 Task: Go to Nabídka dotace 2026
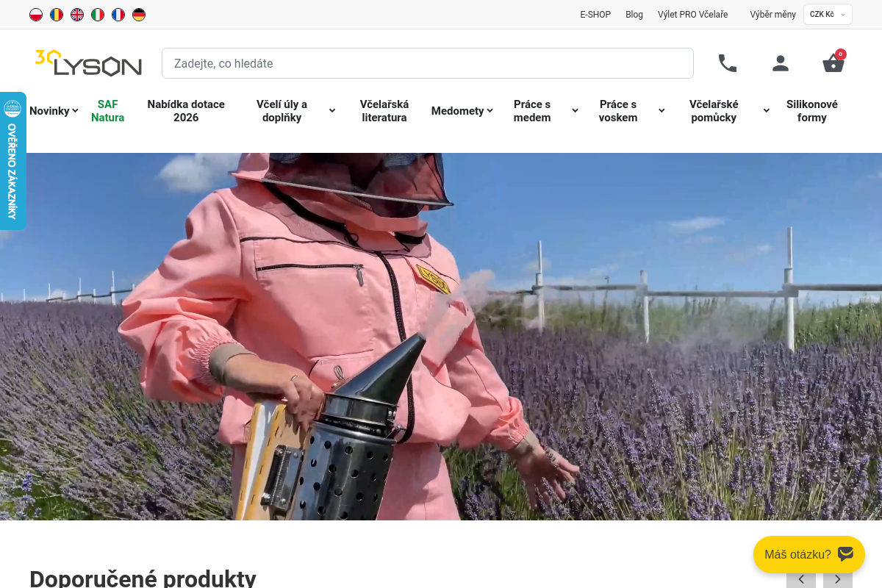(186, 111)
